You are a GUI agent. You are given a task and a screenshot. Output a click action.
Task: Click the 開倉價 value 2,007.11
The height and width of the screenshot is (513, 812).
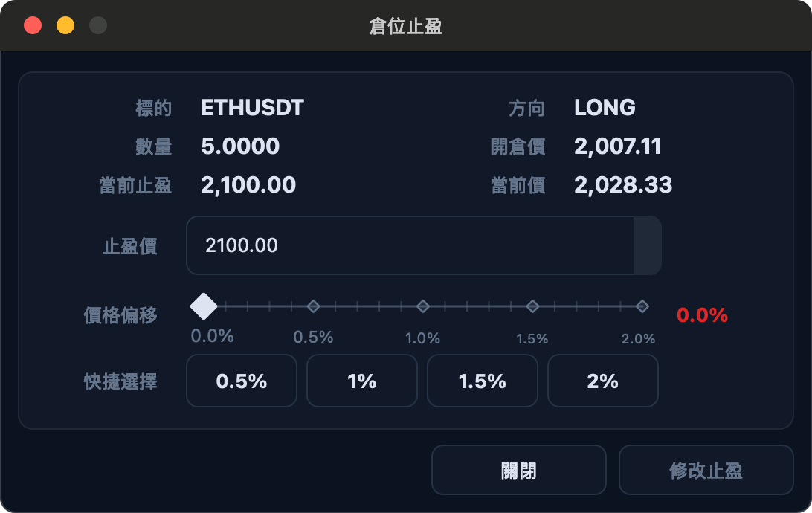617,146
